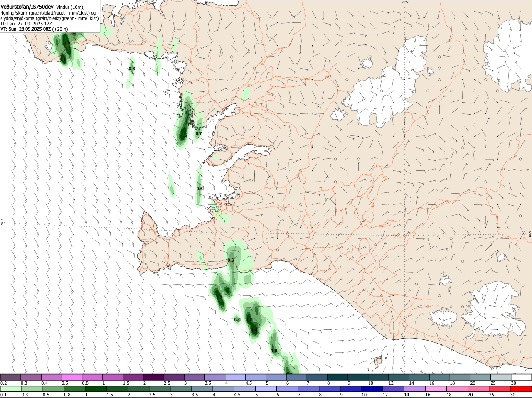Click the 'slydda/snjókoma' legend description line
The width and height of the screenshot is (532, 398).
(x=49, y=18)
